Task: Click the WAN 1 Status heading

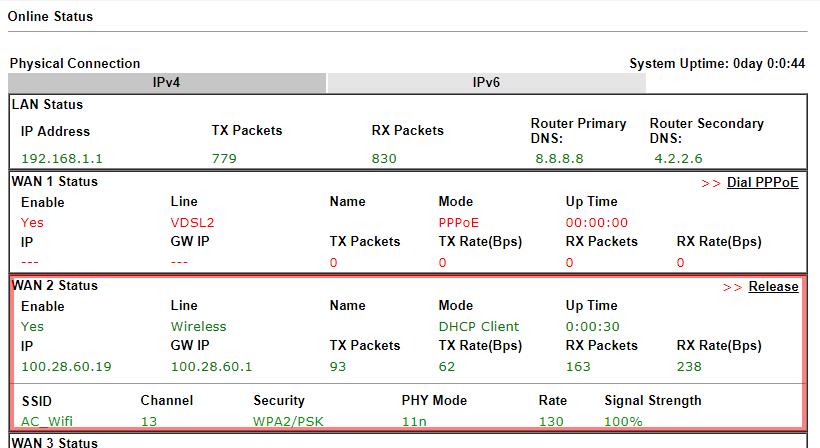Action: point(55,181)
